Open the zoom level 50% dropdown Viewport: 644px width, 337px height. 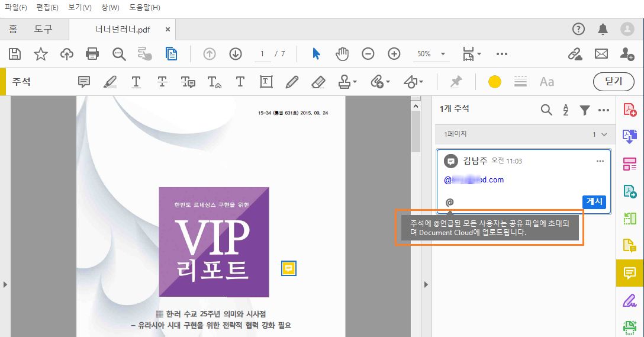pos(431,54)
